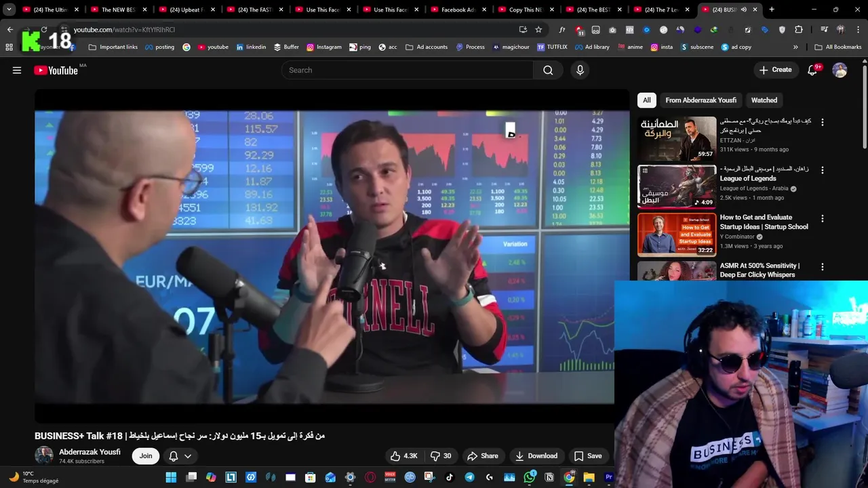Click the Share button
The image size is (868, 488).
point(483,456)
